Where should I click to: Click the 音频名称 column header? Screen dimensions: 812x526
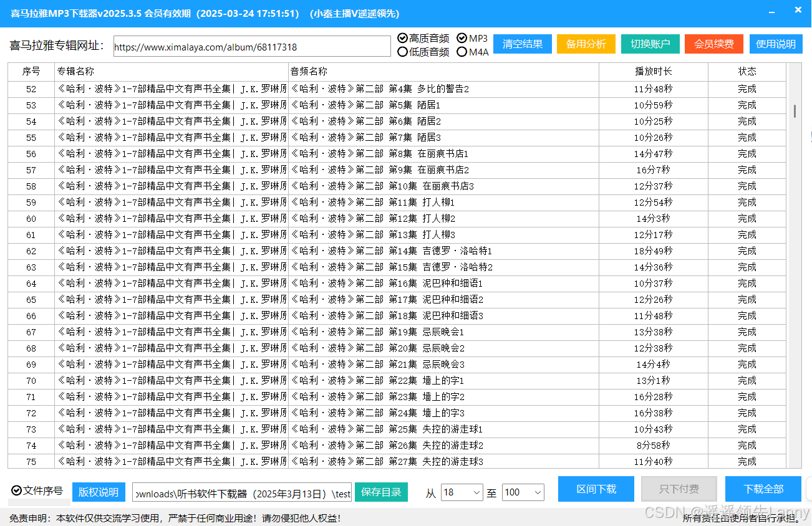coord(443,72)
